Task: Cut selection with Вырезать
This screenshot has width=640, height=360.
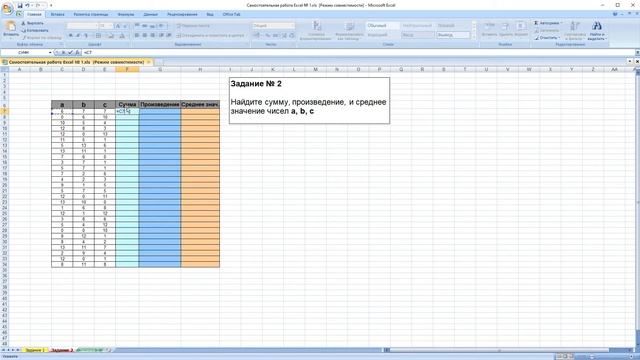Action: coord(33,23)
